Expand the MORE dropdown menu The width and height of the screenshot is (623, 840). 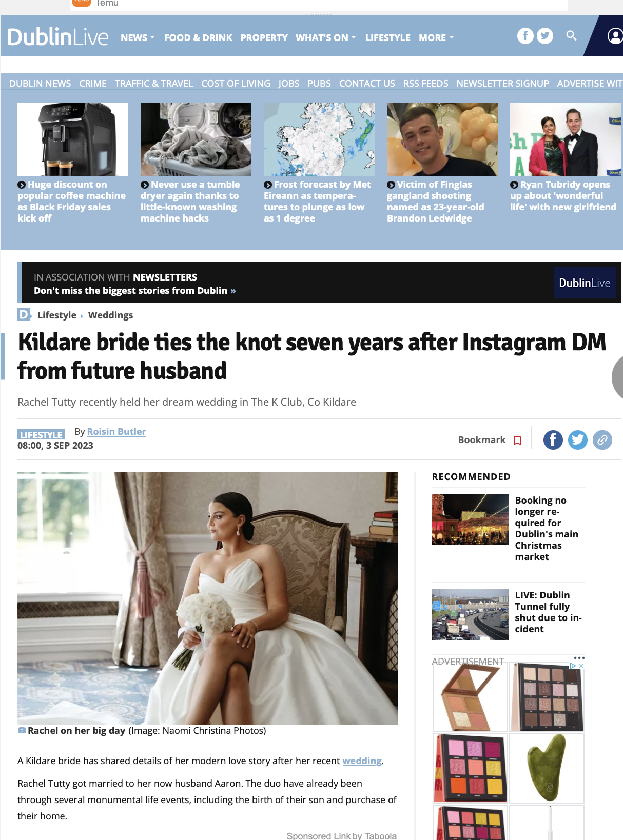[436, 37]
